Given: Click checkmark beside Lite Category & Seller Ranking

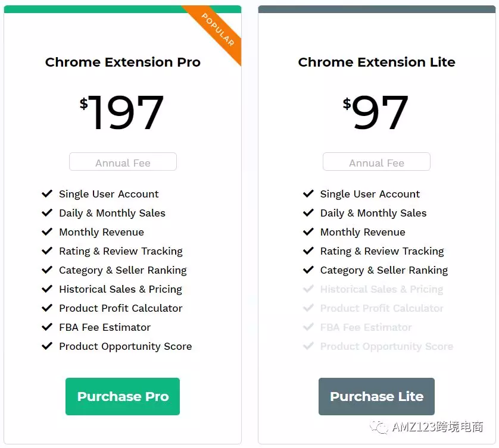Looking at the screenshot, I should tap(308, 270).
